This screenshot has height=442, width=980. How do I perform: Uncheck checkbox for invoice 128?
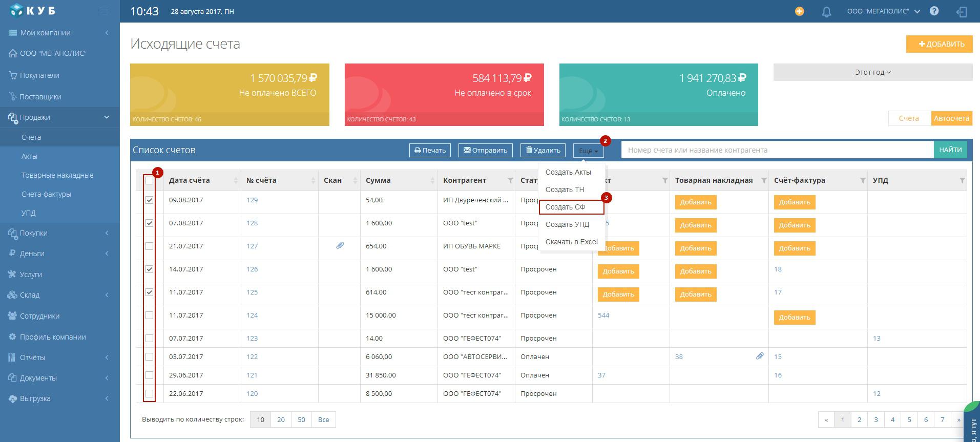149,223
